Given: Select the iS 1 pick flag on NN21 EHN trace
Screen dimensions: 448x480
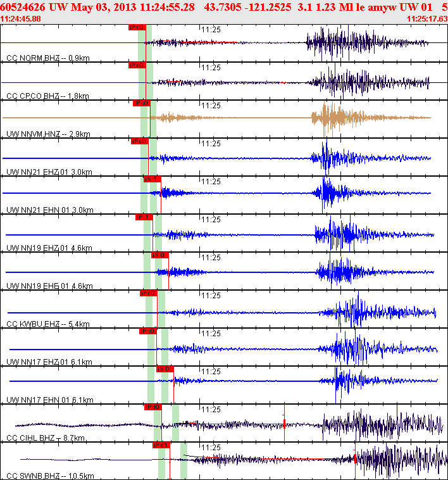Looking at the screenshot, I should tap(152, 179).
